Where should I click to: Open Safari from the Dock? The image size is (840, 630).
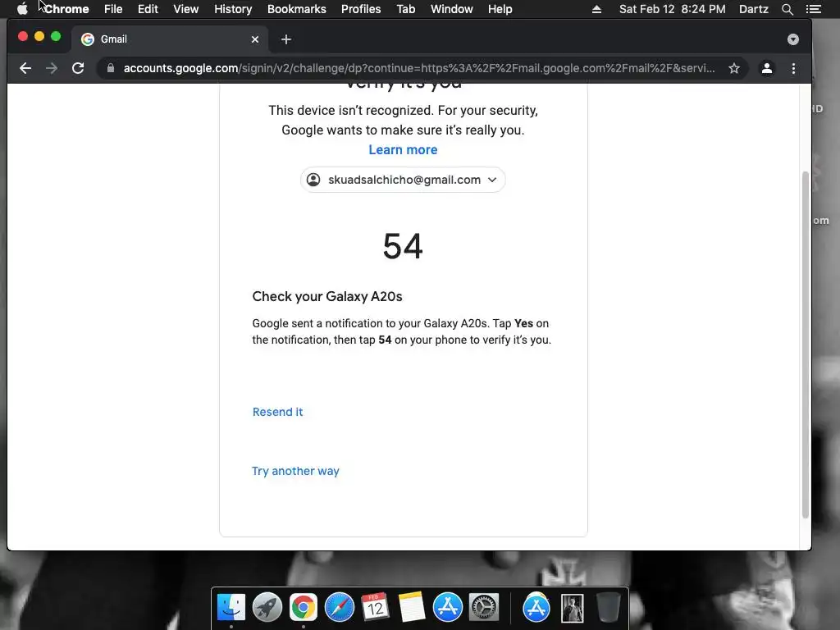[339, 608]
